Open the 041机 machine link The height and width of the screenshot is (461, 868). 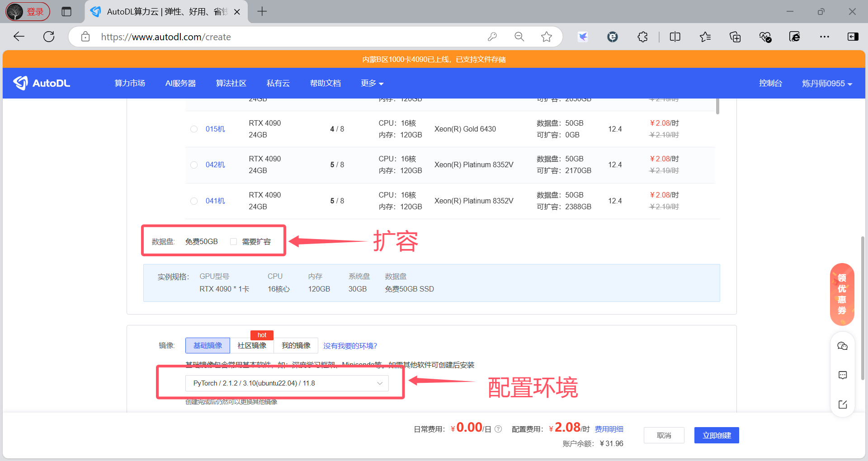tap(215, 201)
